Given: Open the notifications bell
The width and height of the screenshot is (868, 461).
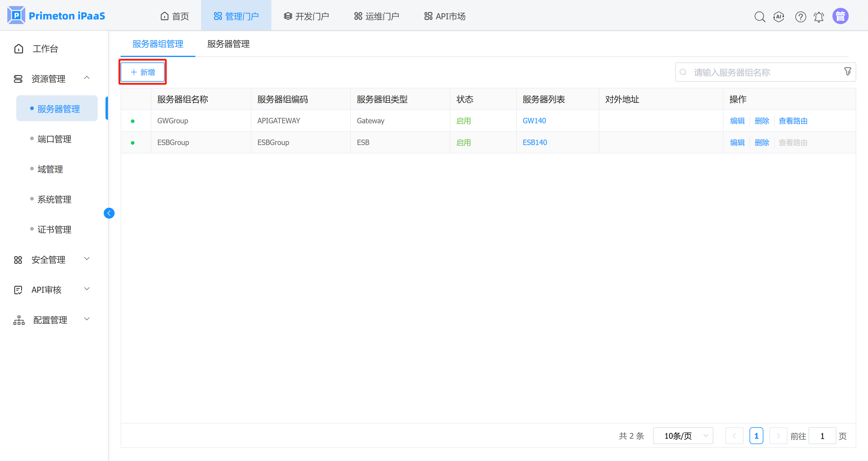Looking at the screenshot, I should pos(819,16).
